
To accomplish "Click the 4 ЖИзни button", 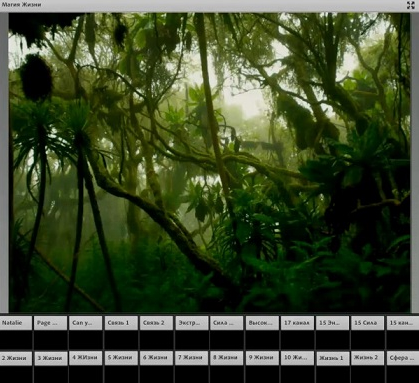I will coord(86,358).
